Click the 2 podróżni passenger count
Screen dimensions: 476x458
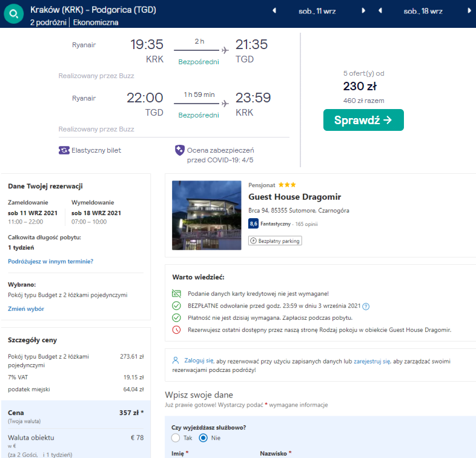coord(48,22)
